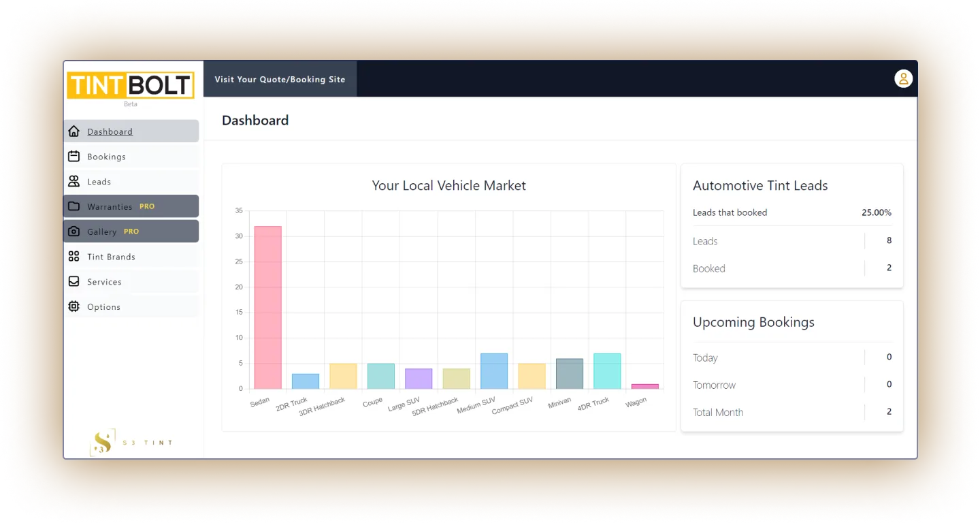
Task: Click the TintBolt logo
Action: 130,85
